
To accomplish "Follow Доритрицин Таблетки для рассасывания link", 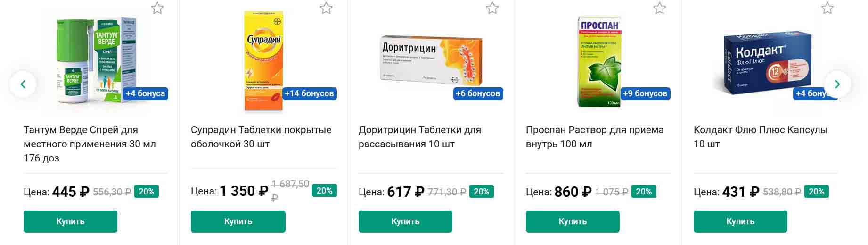I will point(419,136).
